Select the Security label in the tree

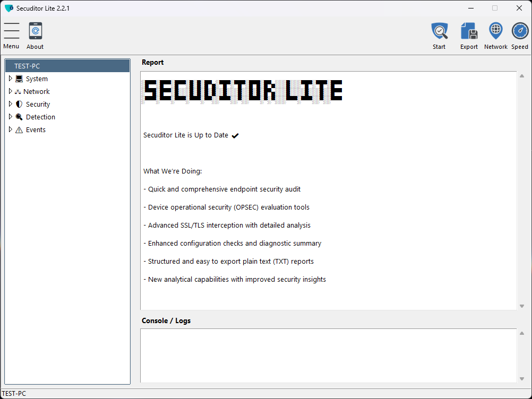pyautogui.click(x=38, y=105)
